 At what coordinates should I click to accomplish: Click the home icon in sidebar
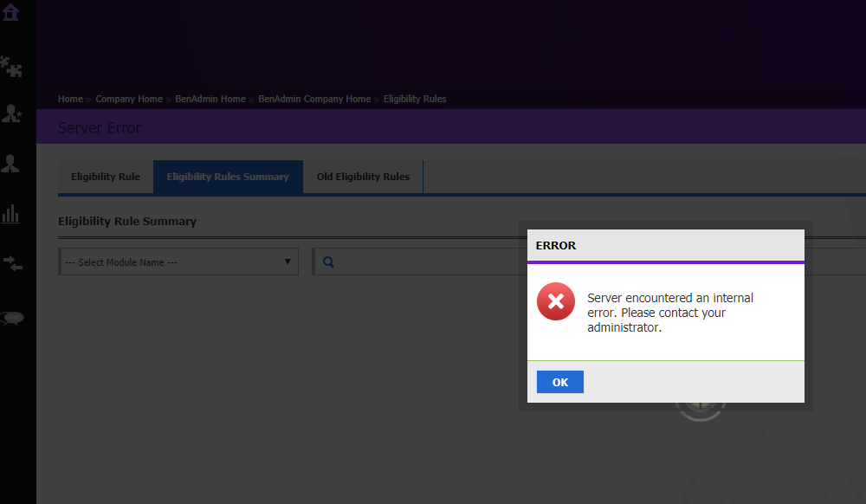tap(11, 12)
